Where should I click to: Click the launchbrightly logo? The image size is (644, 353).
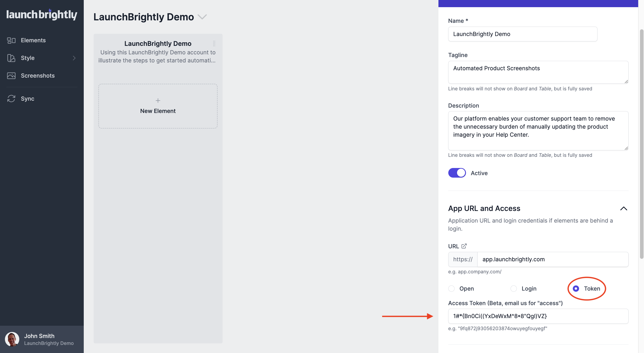(x=41, y=15)
